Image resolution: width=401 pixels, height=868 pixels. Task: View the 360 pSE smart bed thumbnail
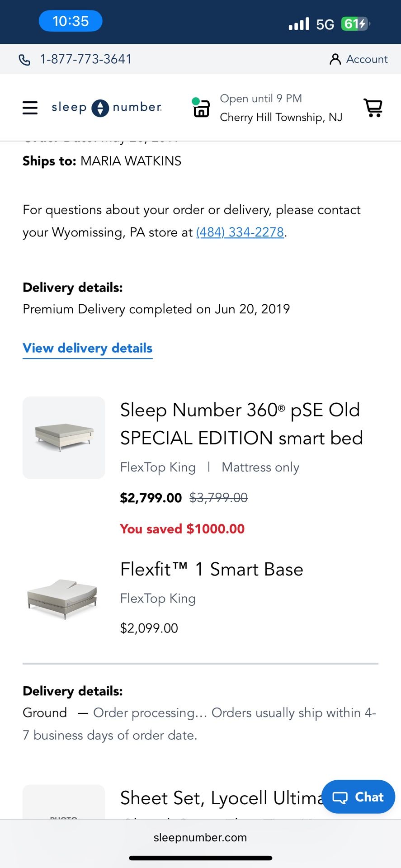point(63,437)
